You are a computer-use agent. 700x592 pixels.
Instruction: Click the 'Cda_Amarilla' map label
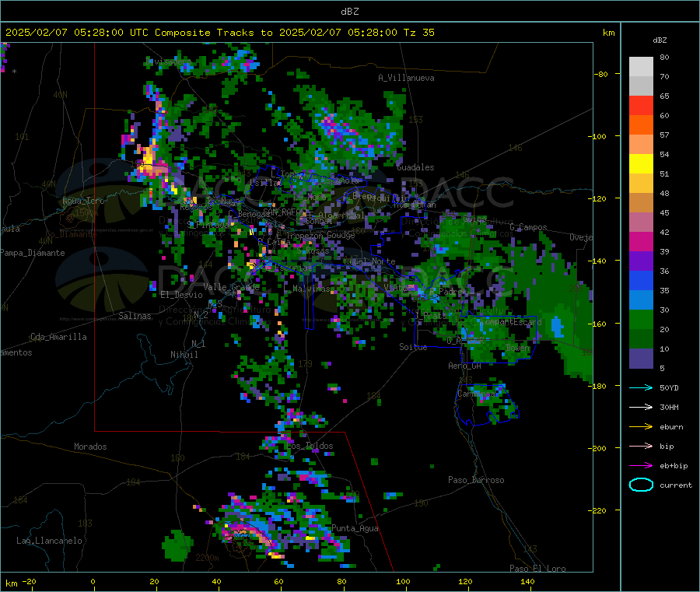[x=58, y=337]
